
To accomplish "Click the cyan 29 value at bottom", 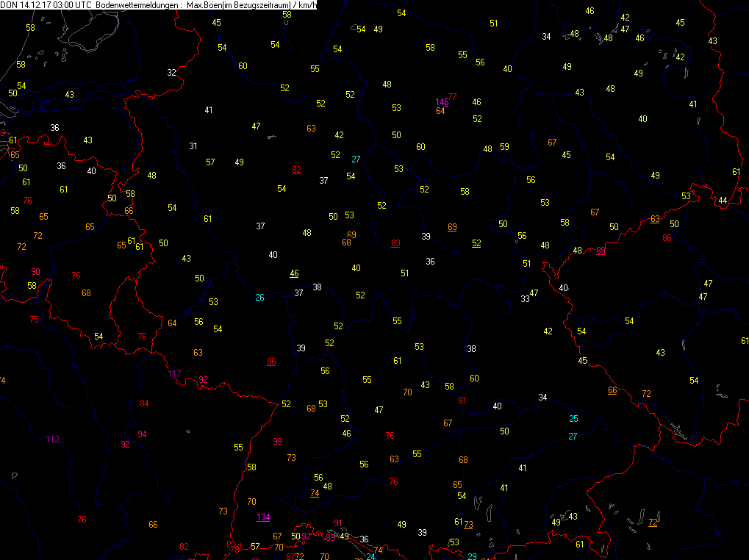I will pyautogui.click(x=472, y=556).
